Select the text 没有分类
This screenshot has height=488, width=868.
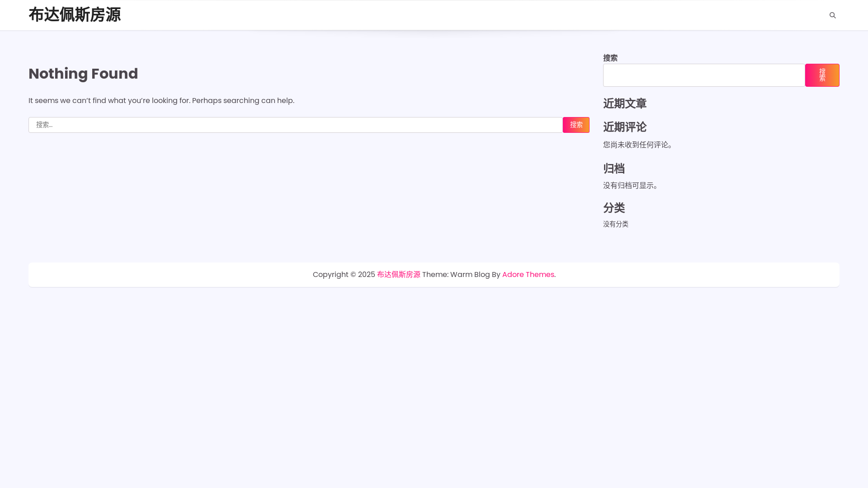(x=616, y=224)
